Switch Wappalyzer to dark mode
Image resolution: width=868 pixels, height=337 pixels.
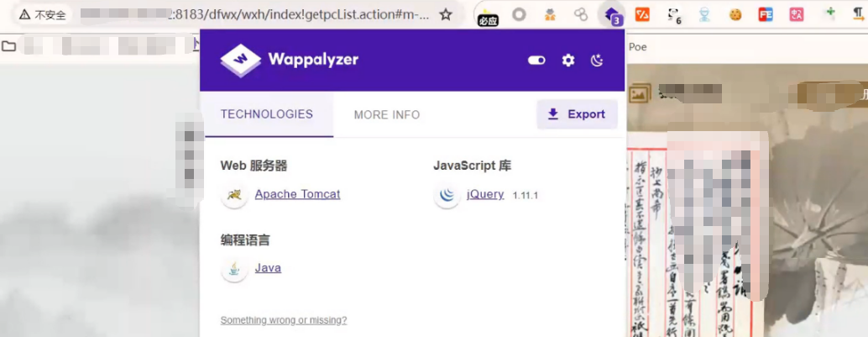(x=598, y=61)
